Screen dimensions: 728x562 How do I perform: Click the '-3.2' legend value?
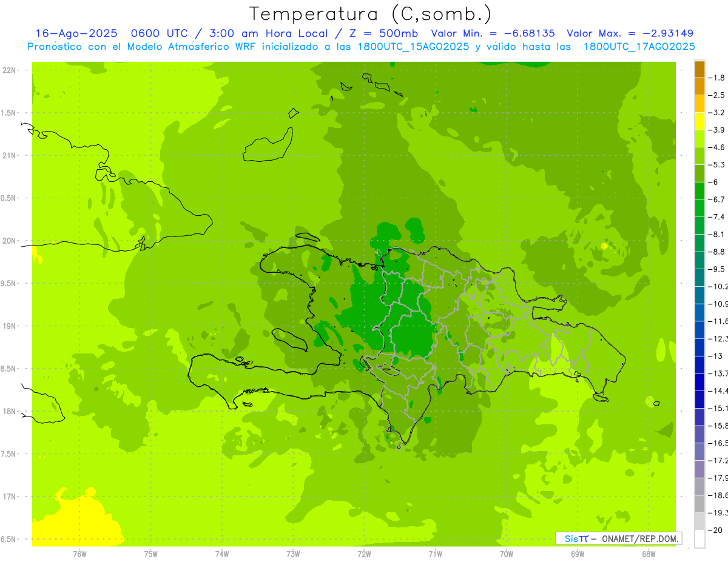pyautogui.click(x=718, y=113)
